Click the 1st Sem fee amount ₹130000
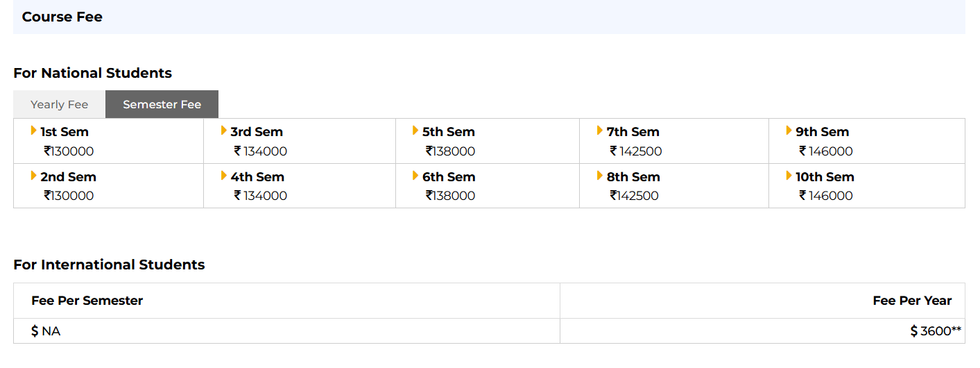 coord(69,151)
